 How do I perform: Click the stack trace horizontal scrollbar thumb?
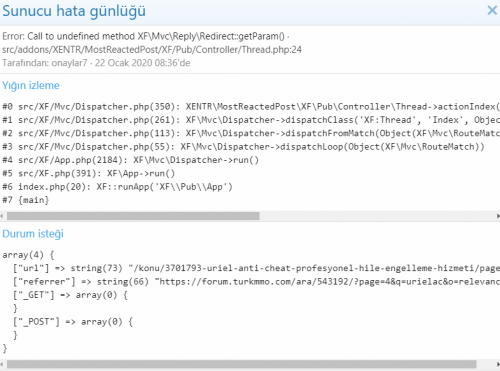[x=133, y=216]
